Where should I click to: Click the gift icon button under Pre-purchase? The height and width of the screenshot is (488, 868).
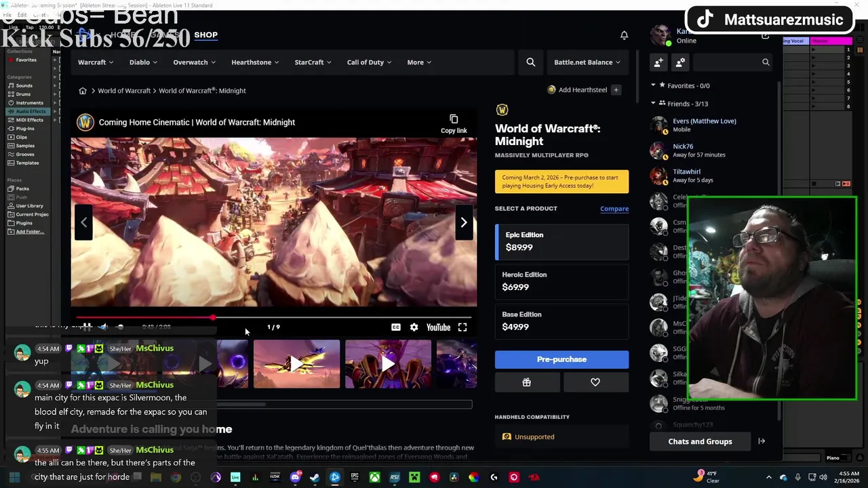pos(527,382)
